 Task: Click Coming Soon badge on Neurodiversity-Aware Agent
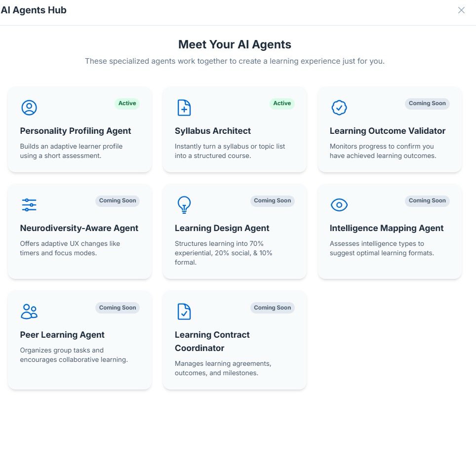tap(118, 201)
